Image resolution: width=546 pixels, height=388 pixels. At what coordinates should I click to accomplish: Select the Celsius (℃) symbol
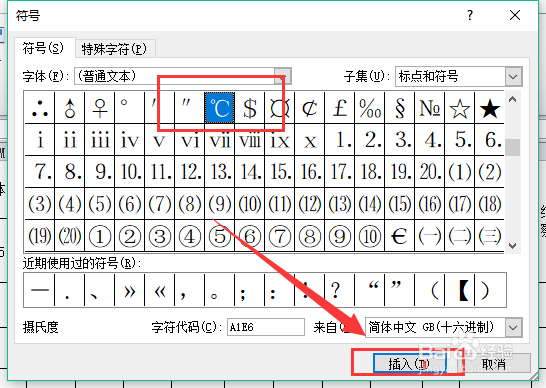pos(219,108)
